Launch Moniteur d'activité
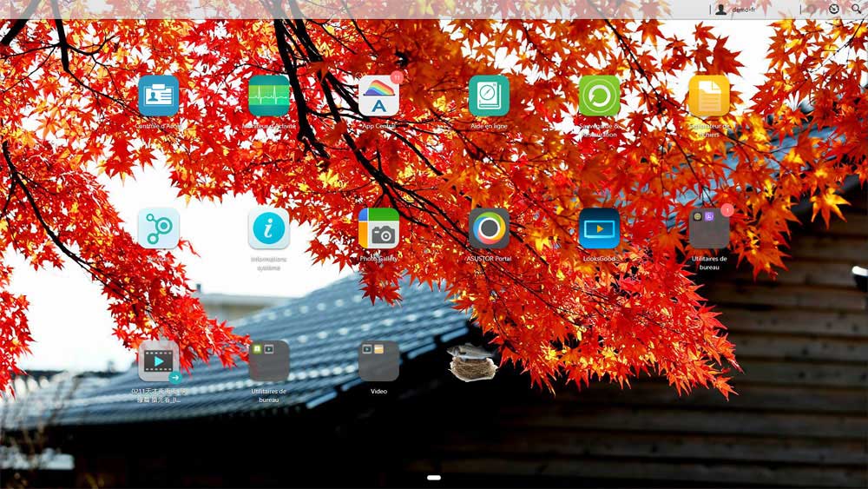This screenshot has width=868, height=489. (269, 96)
